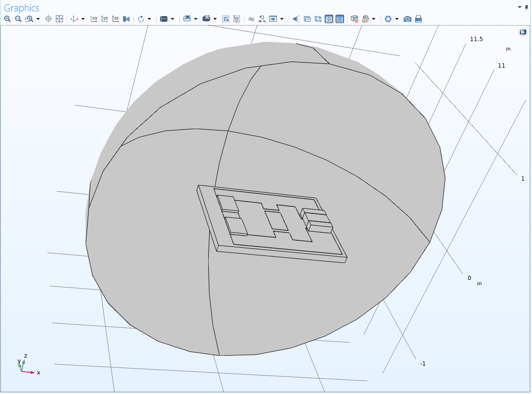Viewport: 532px width, 394px height.
Task: Toggle wireframe rendering mode
Action: tap(318, 19)
